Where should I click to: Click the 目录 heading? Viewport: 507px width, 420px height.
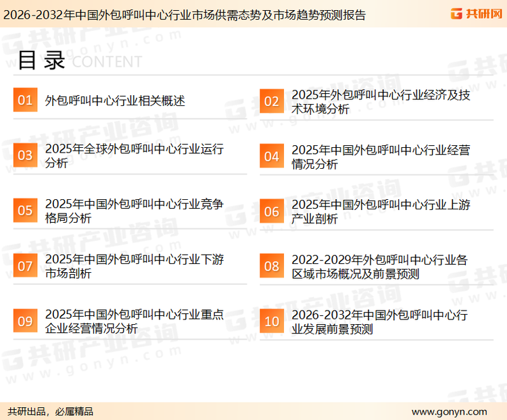click(41, 60)
